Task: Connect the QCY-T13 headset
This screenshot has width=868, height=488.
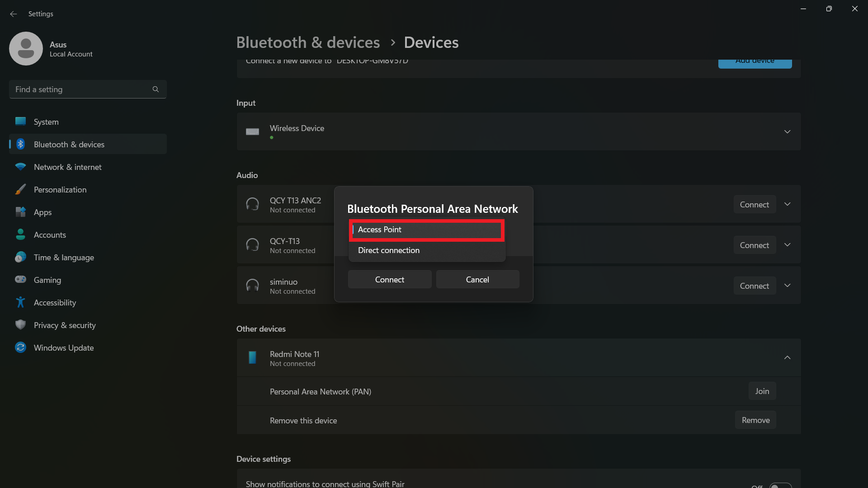Action: pos(754,245)
